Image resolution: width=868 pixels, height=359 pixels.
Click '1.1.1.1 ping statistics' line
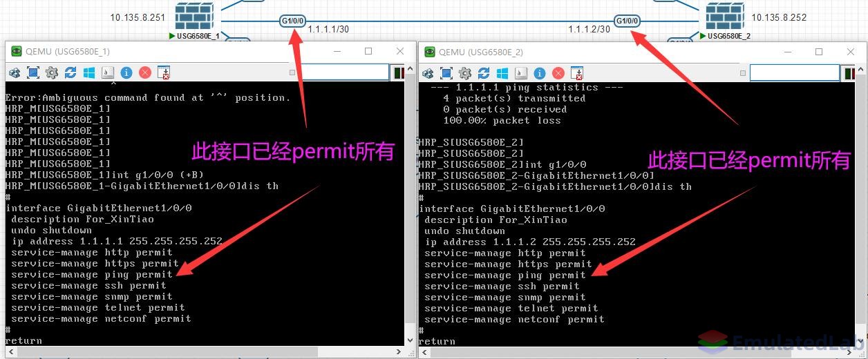click(527, 87)
